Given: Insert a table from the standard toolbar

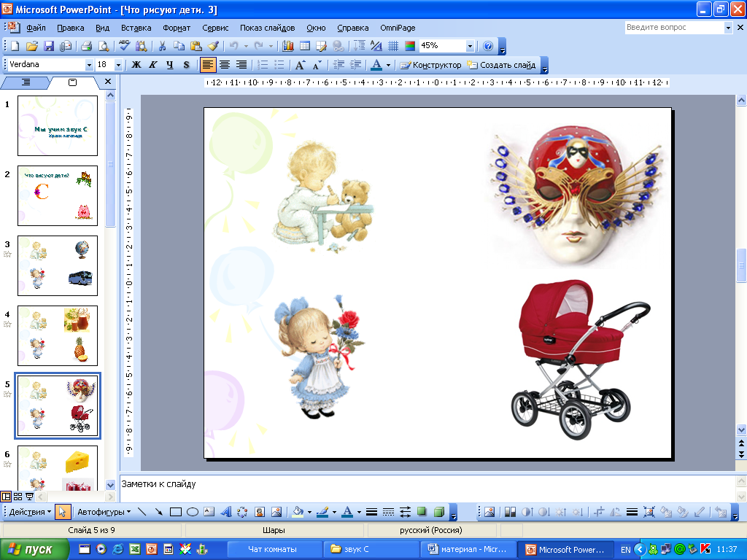Looking at the screenshot, I should coord(305,46).
